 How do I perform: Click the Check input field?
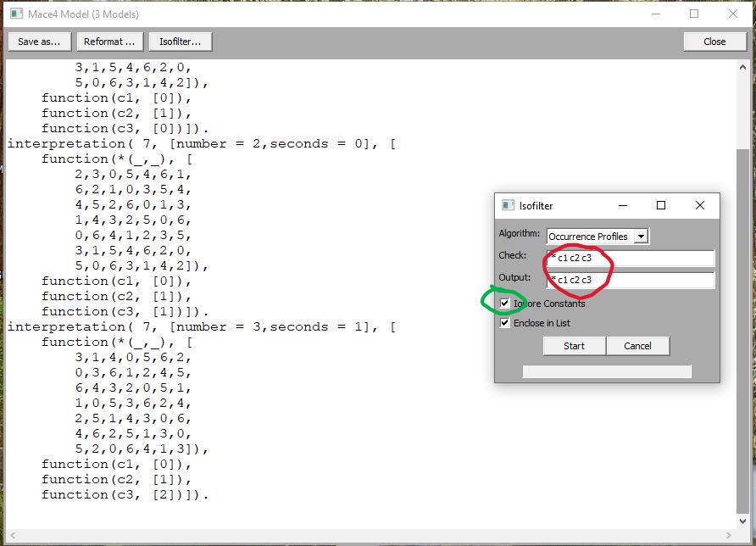pyautogui.click(x=631, y=258)
